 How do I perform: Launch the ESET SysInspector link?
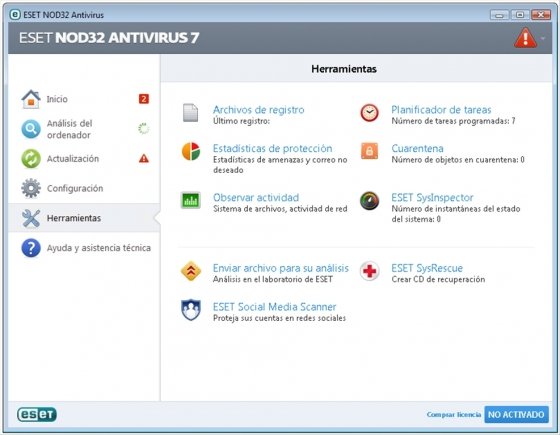pyautogui.click(x=432, y=198)
